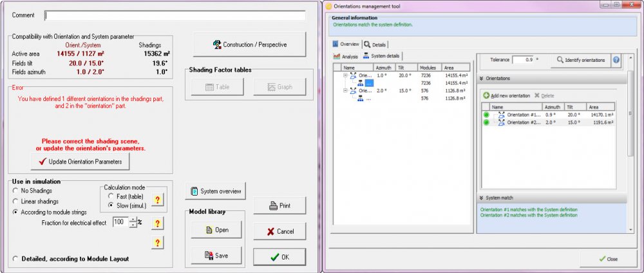
Task: Click the Identify orientations magnifier button
Action: (x=578, y=60)
